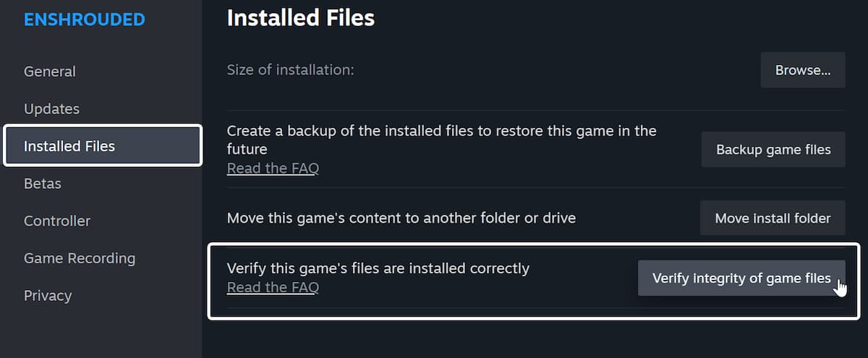Go to the Betas tab
The width and height of the screenshot is (868, 358).
(43, 184)
